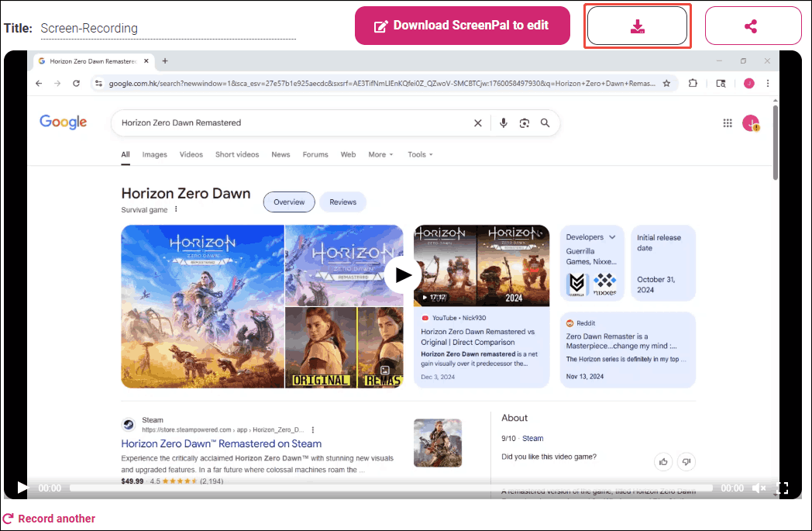Expand the Developers card chevron

[613, 236]
